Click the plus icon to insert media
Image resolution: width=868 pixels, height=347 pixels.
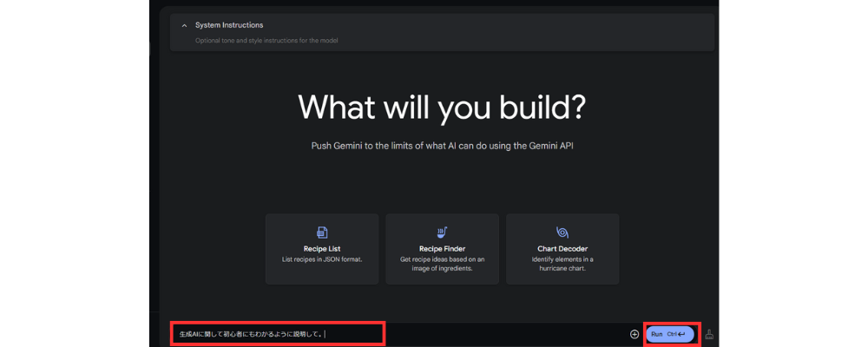[x=635, y=334]
